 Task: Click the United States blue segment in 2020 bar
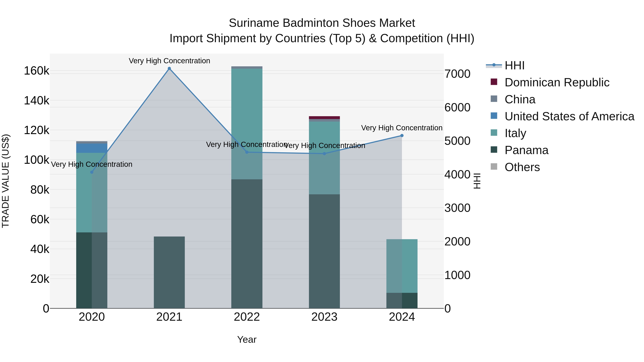tap(92, 148)
